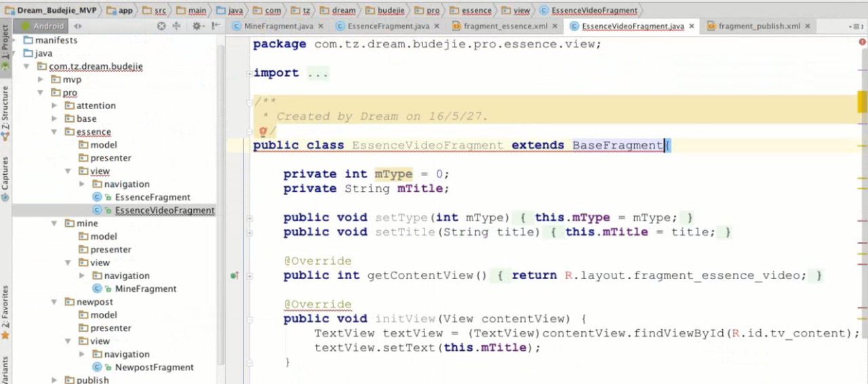Viewport: 868px width, 384px height.
Task: Collapse the essence package arrow
Action: pos(54,131)
